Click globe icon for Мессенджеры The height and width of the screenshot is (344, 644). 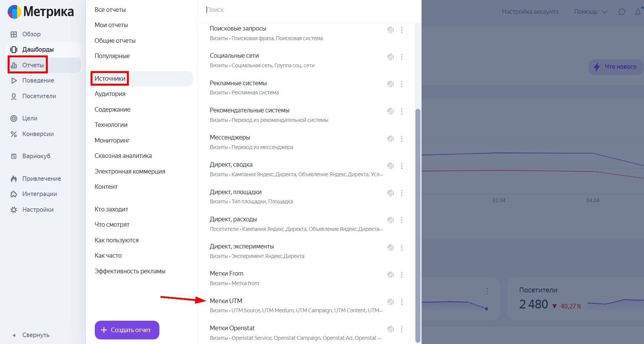391,139
